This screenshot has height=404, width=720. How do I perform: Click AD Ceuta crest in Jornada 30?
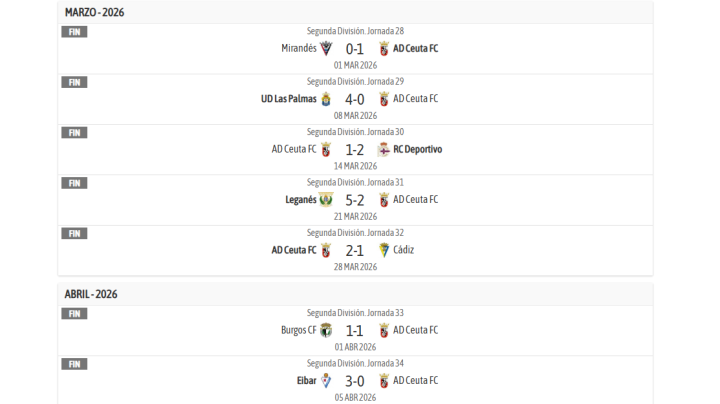click(326, 149)
